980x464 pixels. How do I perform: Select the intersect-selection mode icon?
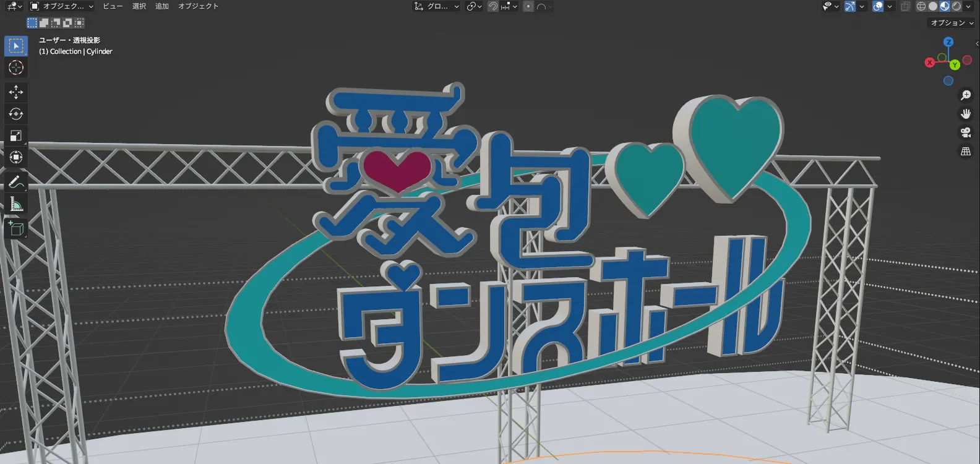pos(79,23)
